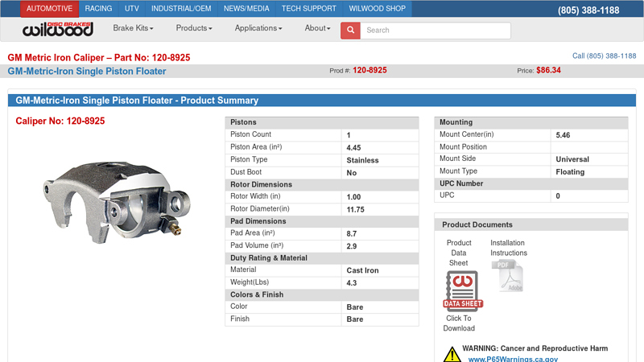The width and height of the screenshot is (644, 362).
Task: Open the Installation Instructions PDF icon
Action: pyautogui.click(x=507, y=276)
